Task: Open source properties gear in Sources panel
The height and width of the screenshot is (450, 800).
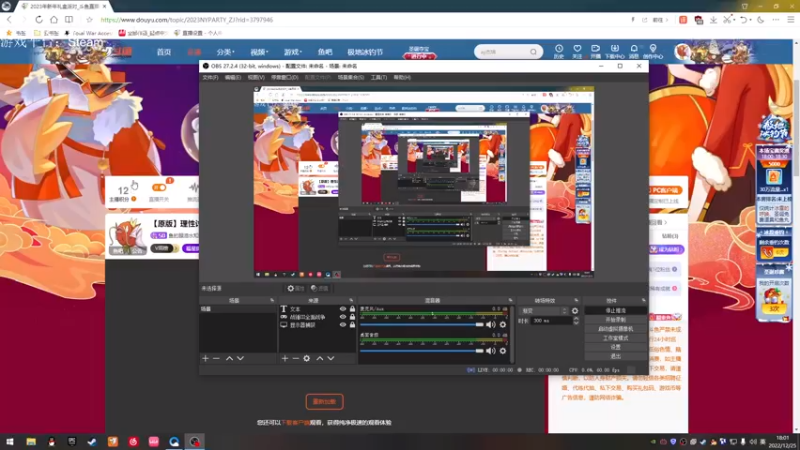Action: point(307,359)
